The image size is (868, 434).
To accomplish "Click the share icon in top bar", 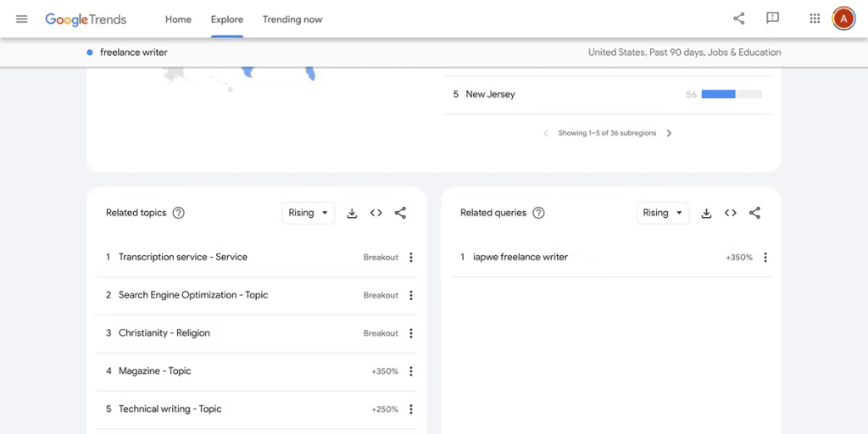I will point(738,19).
